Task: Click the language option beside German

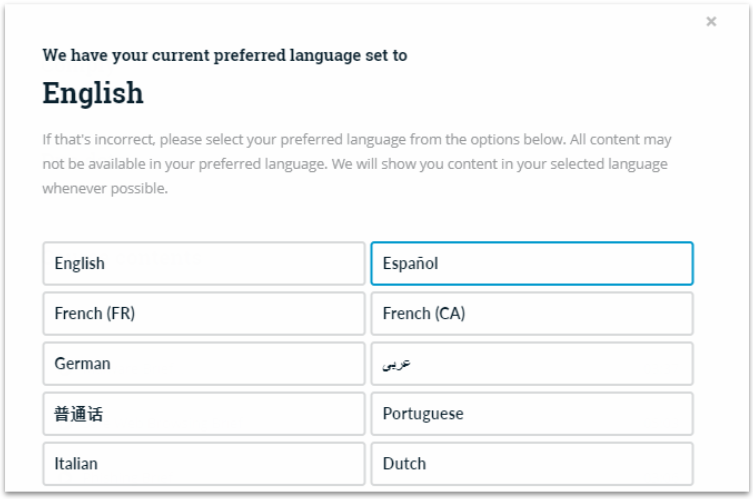Action: click(x=531, y=364)
